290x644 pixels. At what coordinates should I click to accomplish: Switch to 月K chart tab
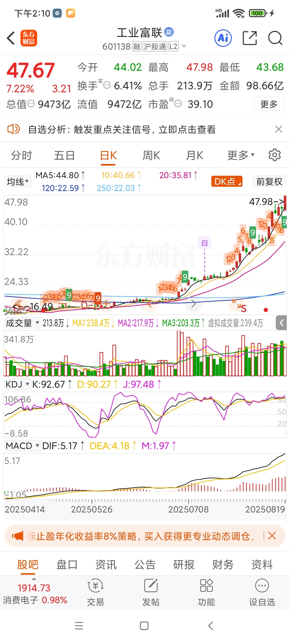click(195, 155)
